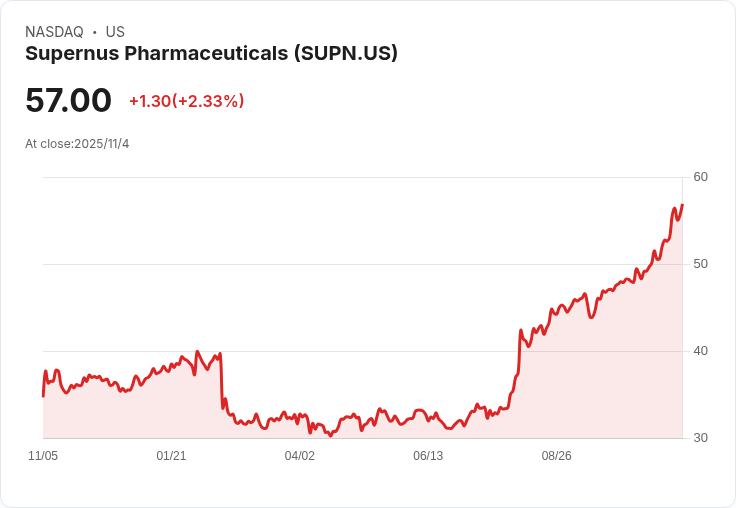Click the separator dot between NASDAQ and US
Image resolution: width=736 pixels, height=508 pixels.
[x=95, y=32]
